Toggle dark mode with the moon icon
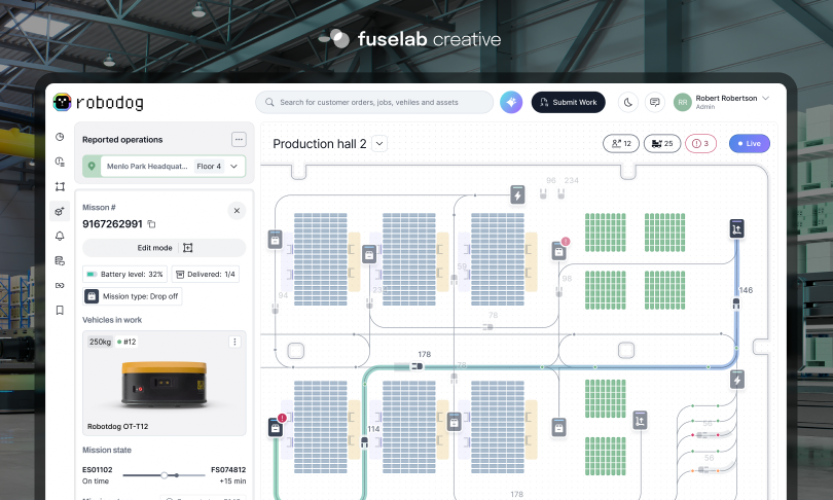The image size is (833, 500). coord(628,102)
